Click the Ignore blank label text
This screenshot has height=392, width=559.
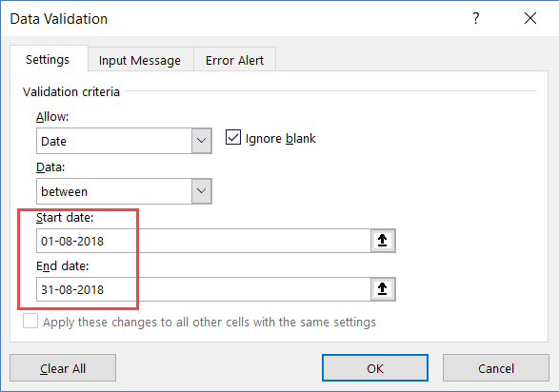pos(281,139)
